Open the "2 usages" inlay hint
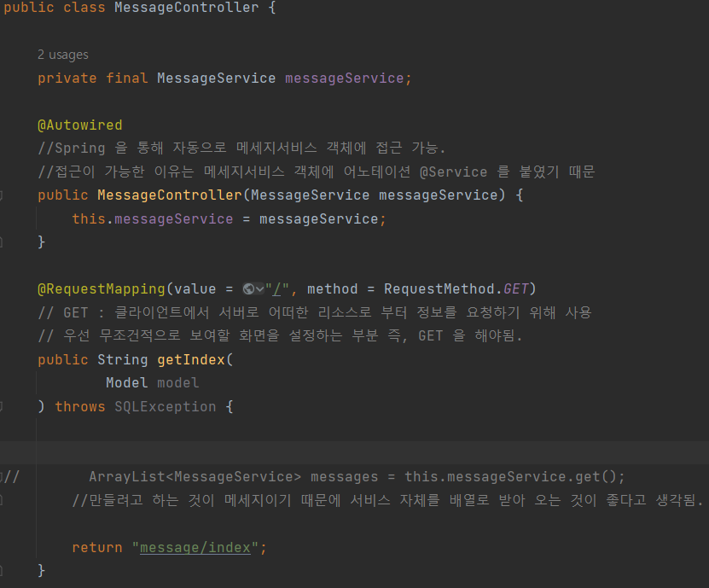 (63, 55)
